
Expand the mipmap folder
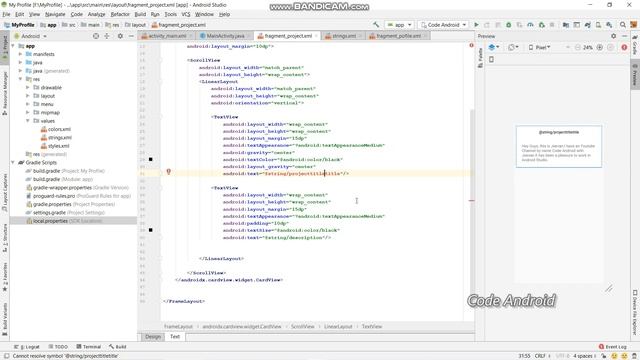point(28,112)
